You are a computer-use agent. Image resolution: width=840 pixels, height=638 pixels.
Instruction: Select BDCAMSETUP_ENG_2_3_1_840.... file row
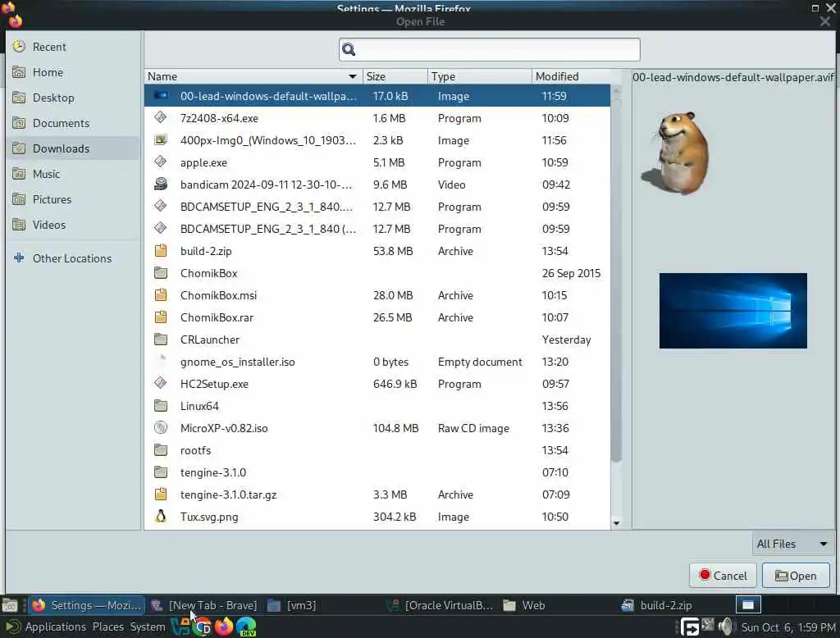(x=377, y=207)
